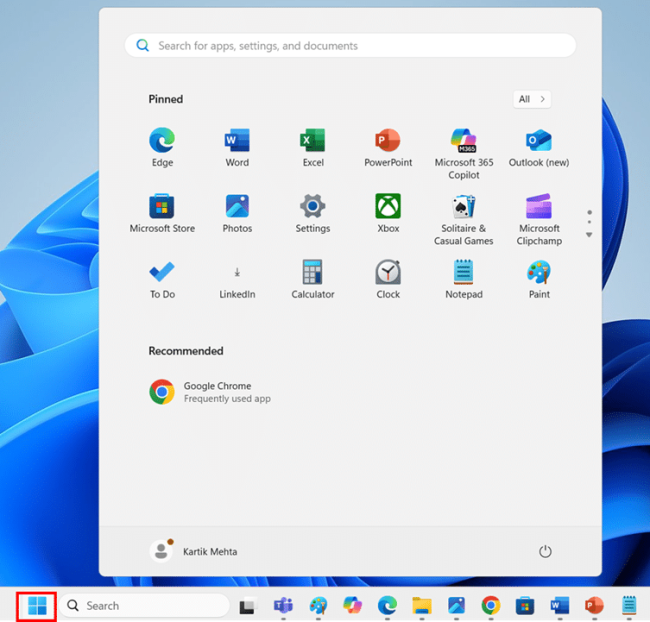Launch Copilot from the taskbar
The height and width of the screenshot is (622, 650).
pos(352,606)
